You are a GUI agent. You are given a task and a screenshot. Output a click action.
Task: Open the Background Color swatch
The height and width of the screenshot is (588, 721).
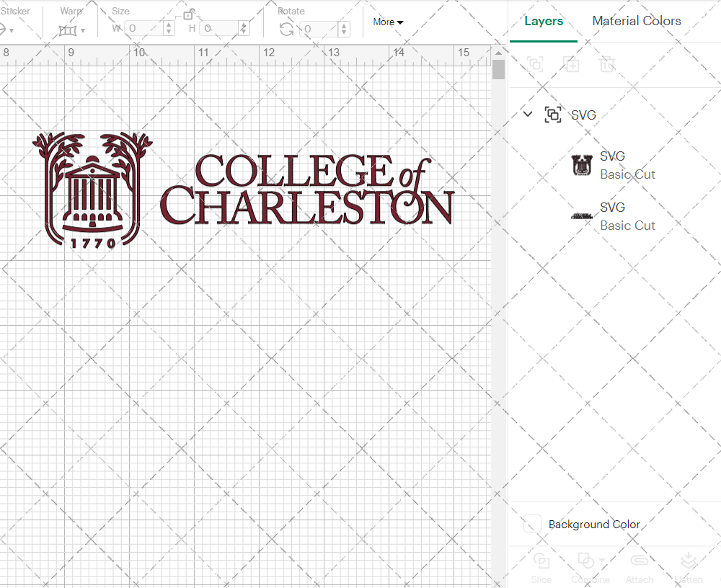point(532,524)
